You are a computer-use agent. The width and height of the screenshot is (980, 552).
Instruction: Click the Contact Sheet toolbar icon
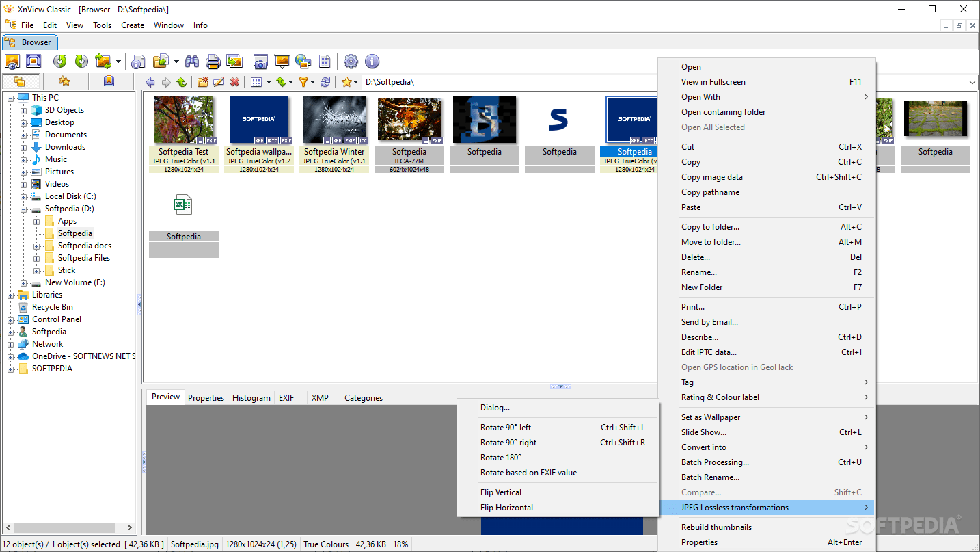[x=325, y=62]
